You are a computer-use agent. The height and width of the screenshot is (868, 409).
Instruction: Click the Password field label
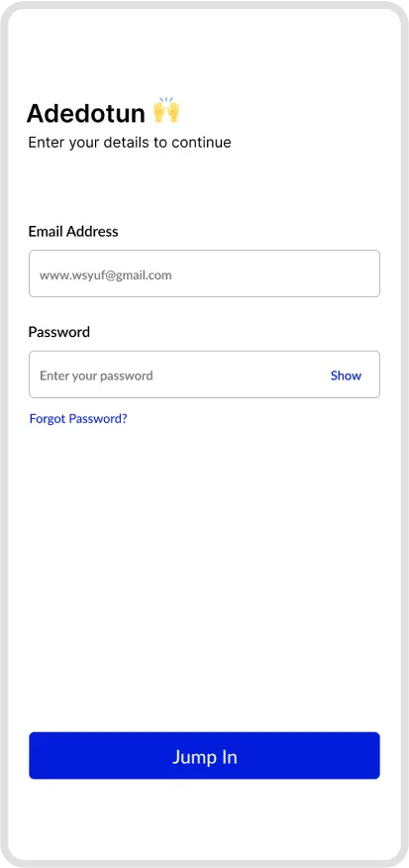pyautogui.click(x=58, y=332)
